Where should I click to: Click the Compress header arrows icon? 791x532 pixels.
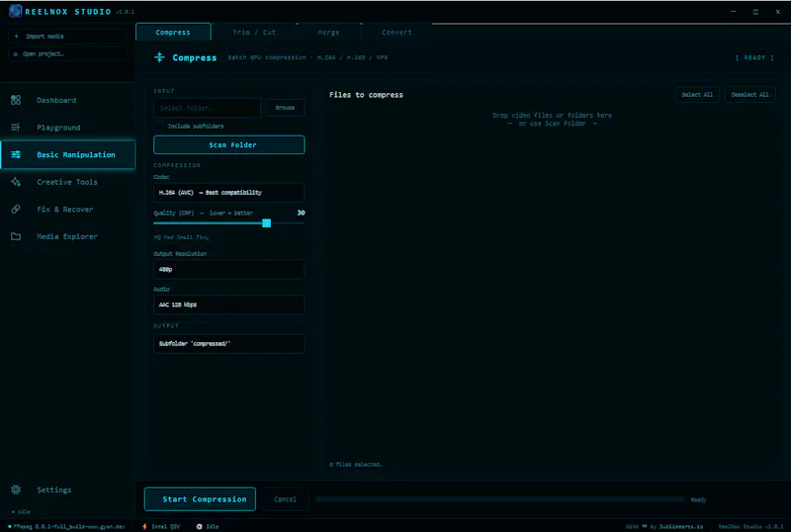coord(159,57)
